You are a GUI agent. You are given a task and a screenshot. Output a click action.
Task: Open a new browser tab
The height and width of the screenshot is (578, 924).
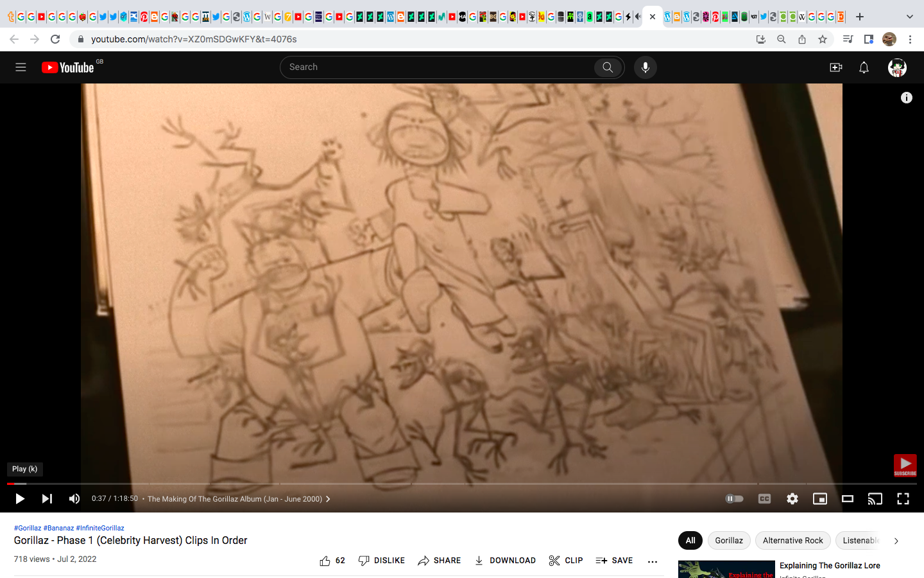pos(860,17)
